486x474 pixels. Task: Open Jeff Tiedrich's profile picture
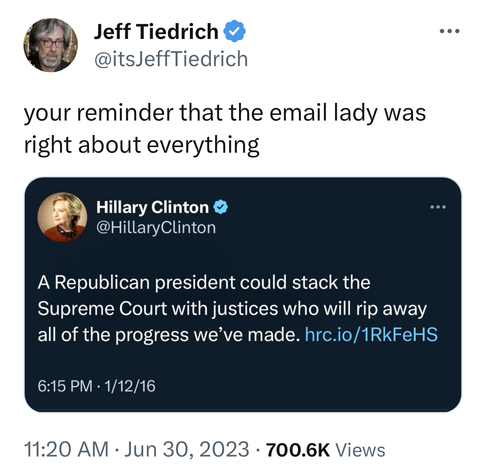(50, 45)
